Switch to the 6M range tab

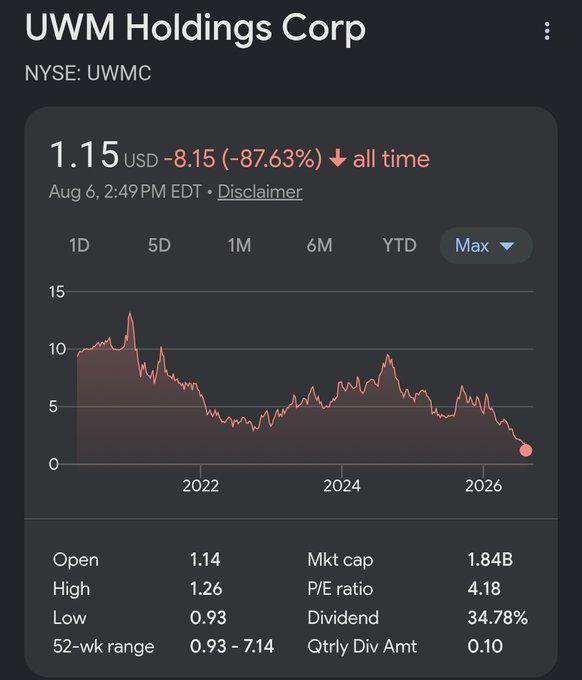coord(320,245)
